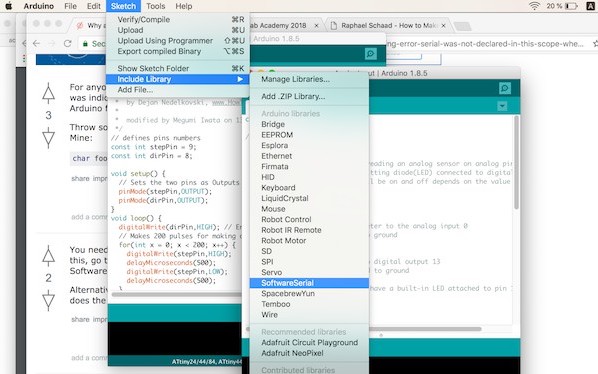598x374 pixels.
Task: Include the Servo library
Action: pos(309,273)
